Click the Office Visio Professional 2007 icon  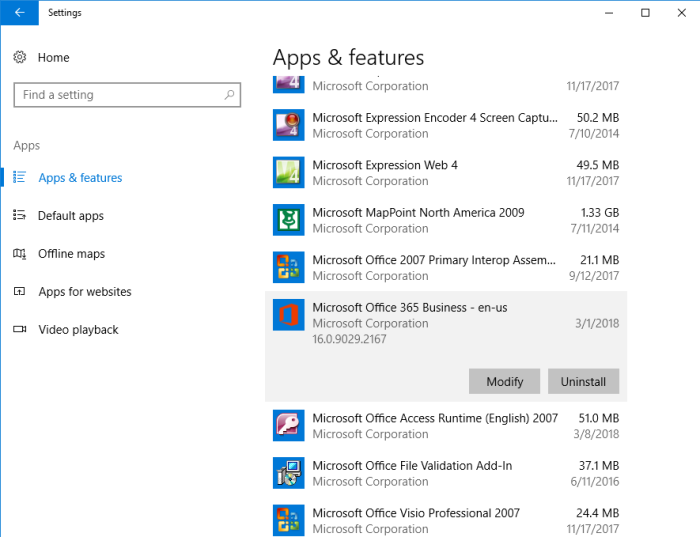click(289, 520)
